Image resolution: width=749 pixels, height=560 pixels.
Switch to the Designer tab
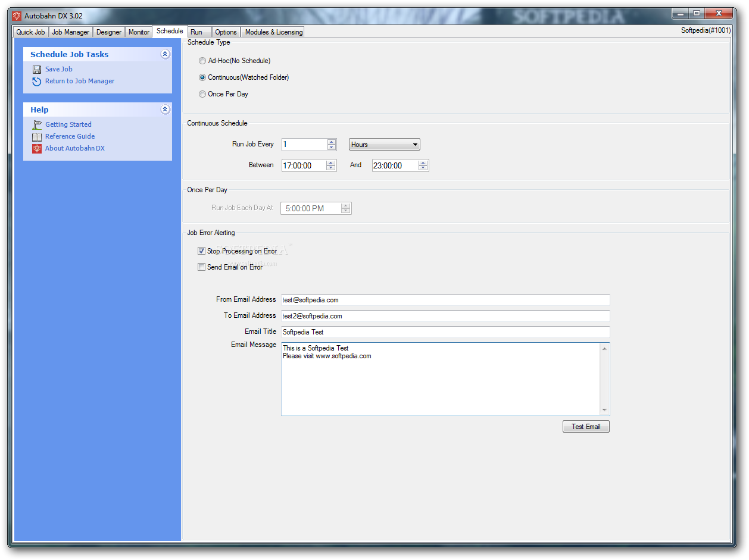click(109, 32)
